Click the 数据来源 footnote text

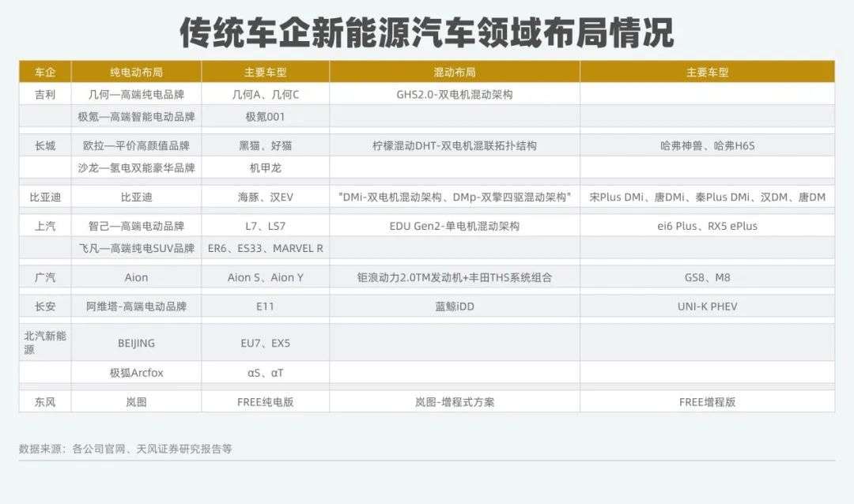click(x=125, y=449)
